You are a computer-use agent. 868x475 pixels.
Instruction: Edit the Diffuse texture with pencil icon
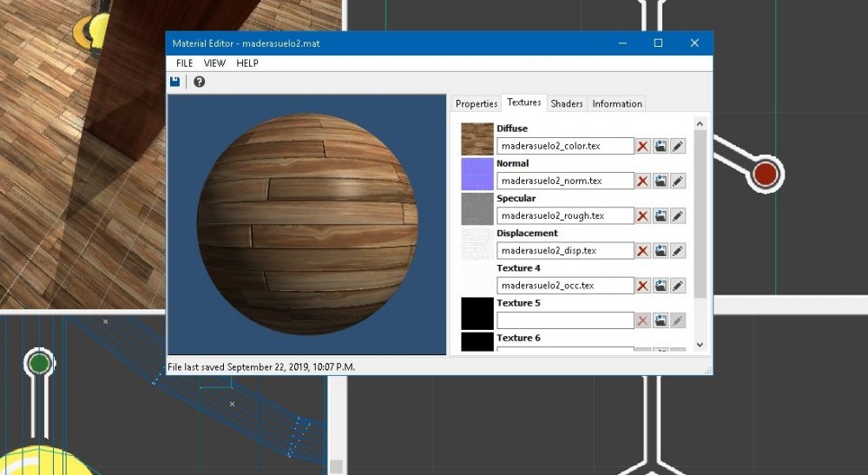[x=678, y=146]
